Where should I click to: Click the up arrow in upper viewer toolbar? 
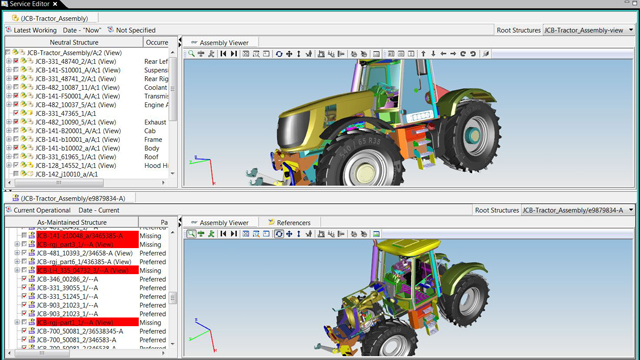[x=423, y=54]
